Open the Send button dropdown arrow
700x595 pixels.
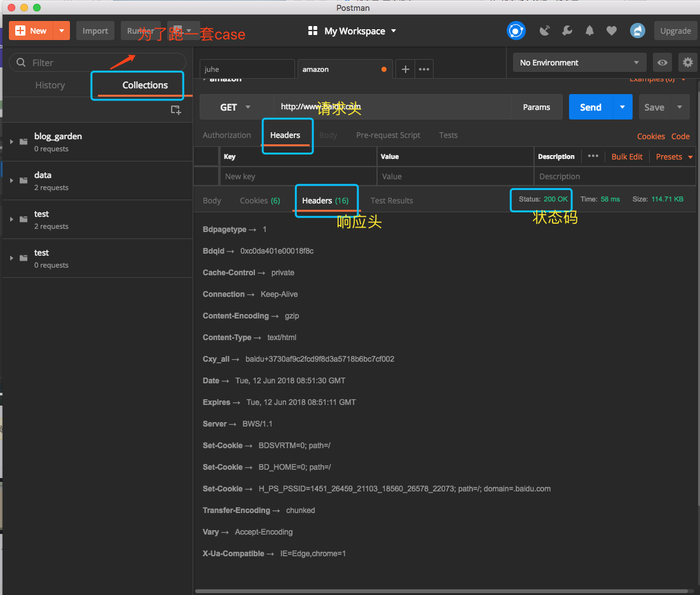pos(623,107)
